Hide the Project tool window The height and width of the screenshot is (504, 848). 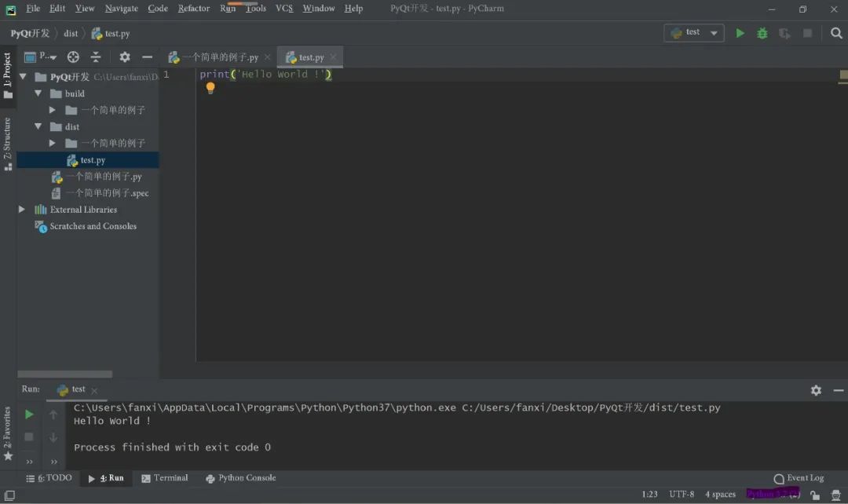(147, 57)
